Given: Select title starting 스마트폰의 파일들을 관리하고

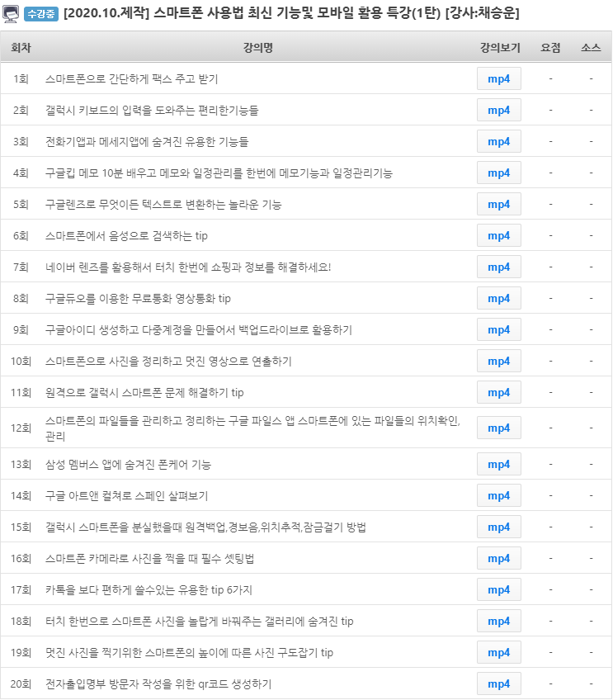Looking at the screenshot, I should [x=252, y=428].
